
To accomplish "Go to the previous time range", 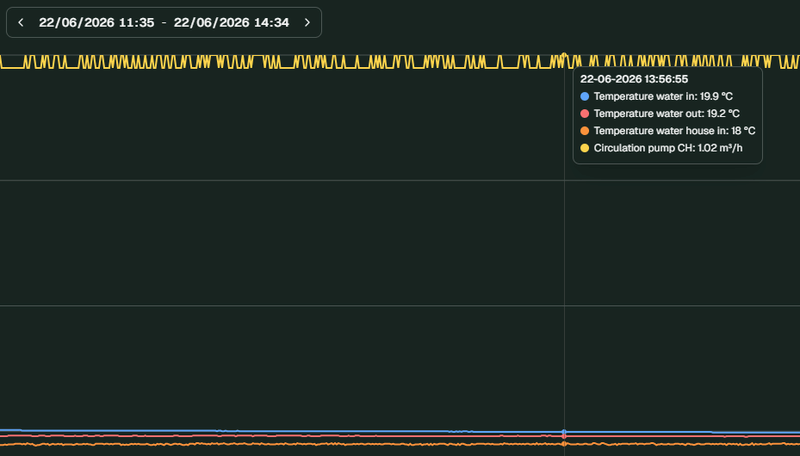I will tap(21, 22).
